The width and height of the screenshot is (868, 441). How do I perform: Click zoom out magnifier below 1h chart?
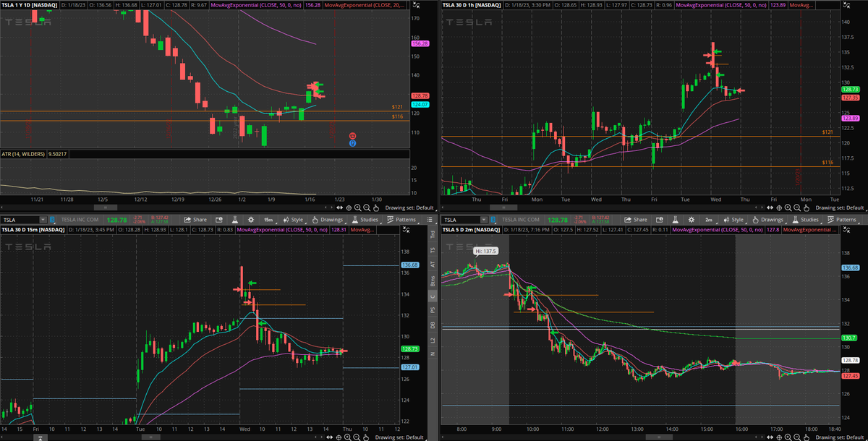click(797, 207)
